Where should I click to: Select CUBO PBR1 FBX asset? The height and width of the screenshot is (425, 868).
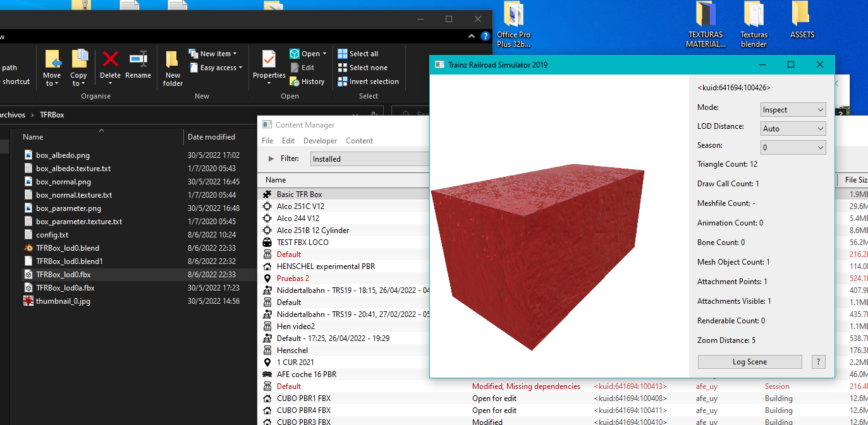click(563, 398)
